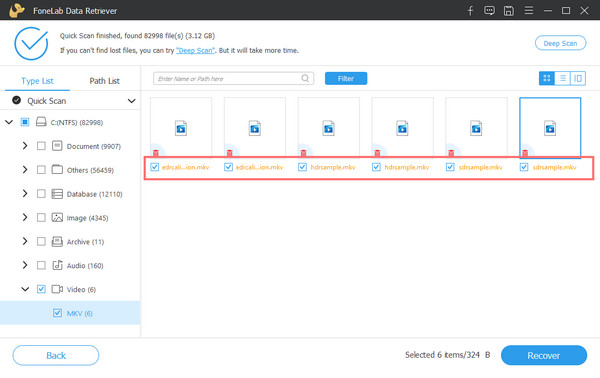600x378 pixels.
Task: Click the Deep Scan button
Action: coord(560,43)
